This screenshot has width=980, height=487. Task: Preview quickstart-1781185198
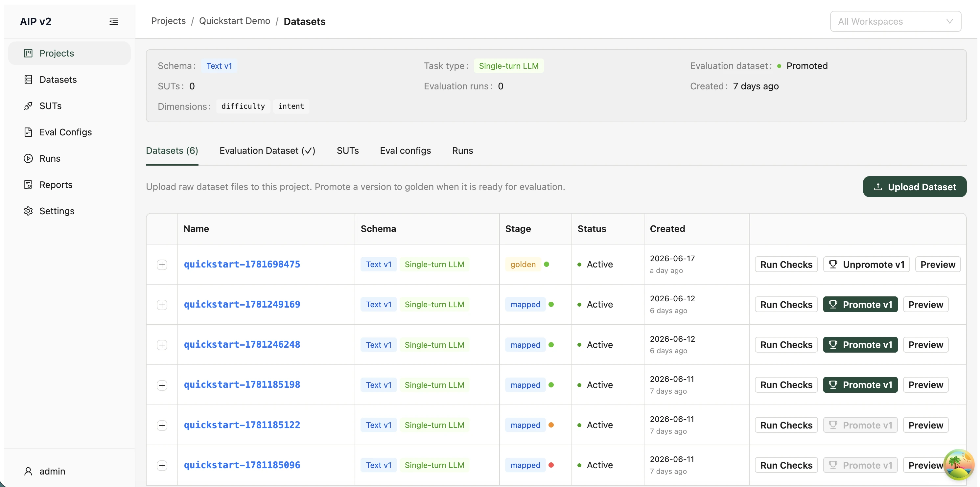pyautogui.click(x=925, y=385)
